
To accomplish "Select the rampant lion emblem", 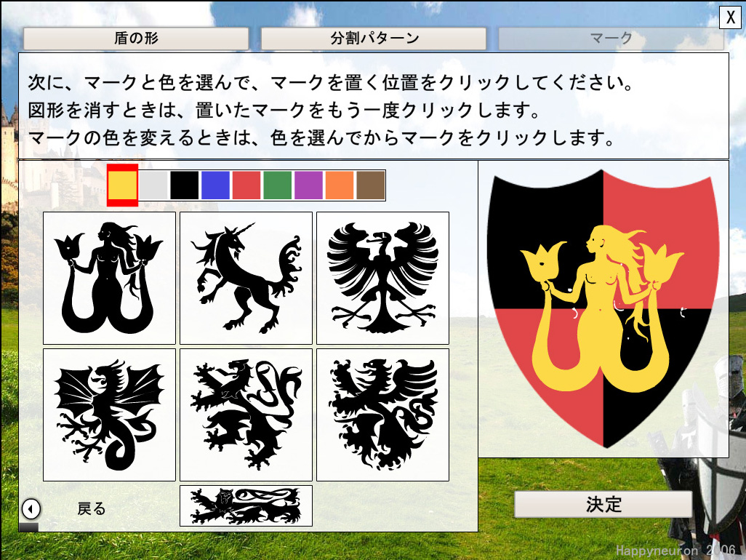I will 246,415.
